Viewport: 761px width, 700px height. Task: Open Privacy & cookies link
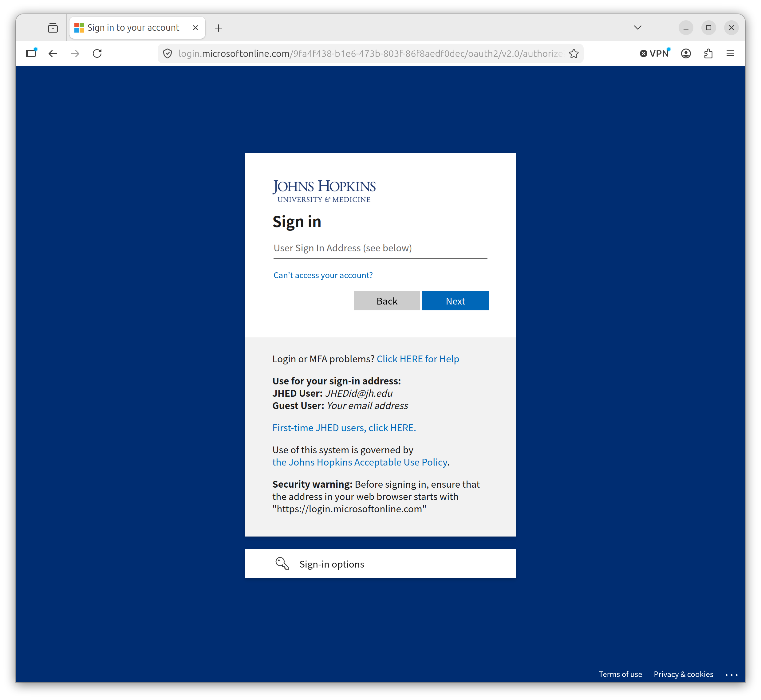683,674
